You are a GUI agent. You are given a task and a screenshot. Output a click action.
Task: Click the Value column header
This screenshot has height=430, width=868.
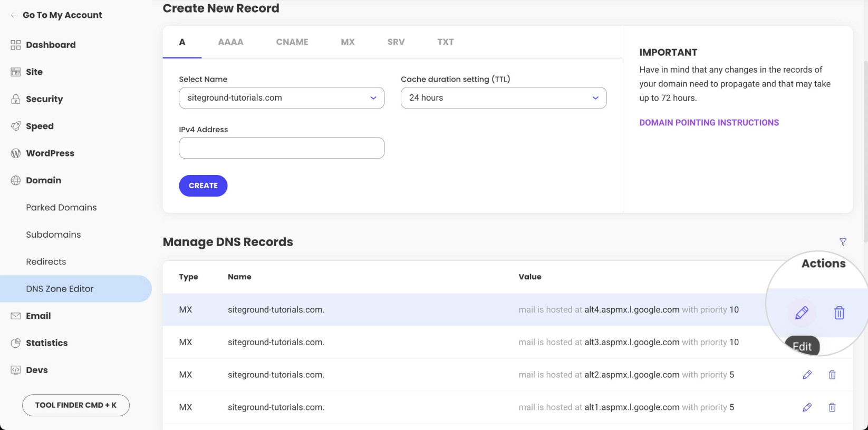(530, 277)
